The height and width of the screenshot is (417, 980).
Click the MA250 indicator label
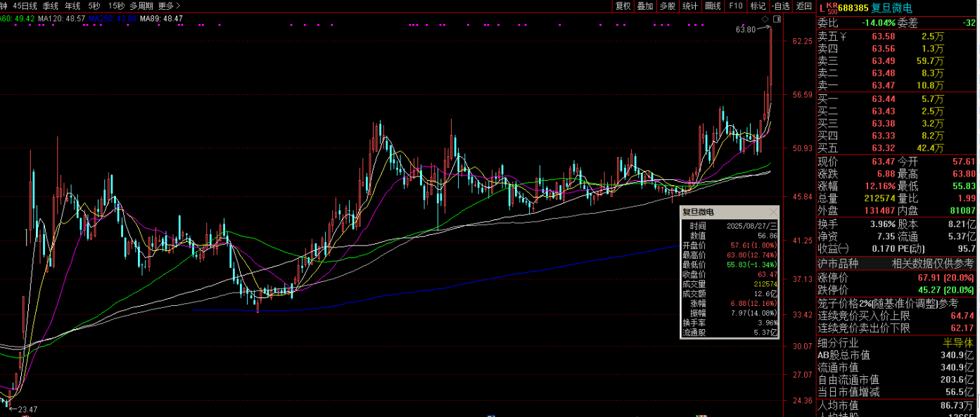(x=112, y=18)
